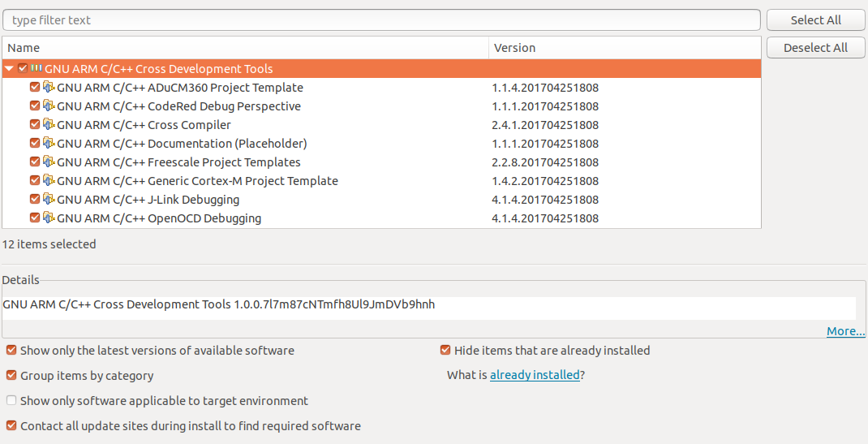Uncheck Freescale Project Templates checkbox

(35, 162)
